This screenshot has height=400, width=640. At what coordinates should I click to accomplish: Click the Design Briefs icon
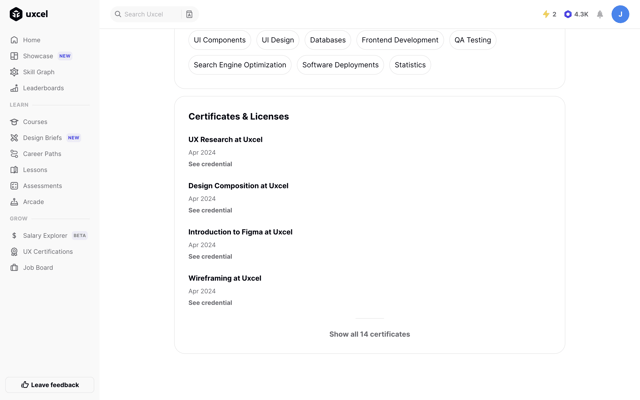pyautogui.click(x=14, y=138)
